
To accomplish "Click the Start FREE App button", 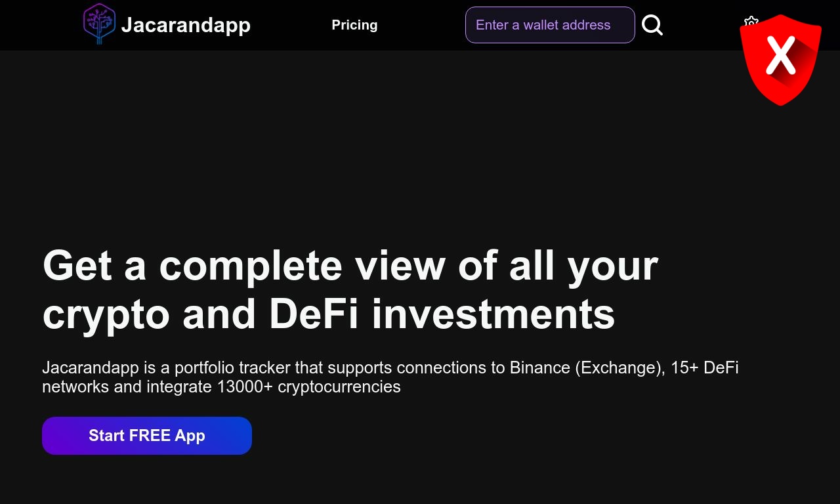I will click(147, 436).
